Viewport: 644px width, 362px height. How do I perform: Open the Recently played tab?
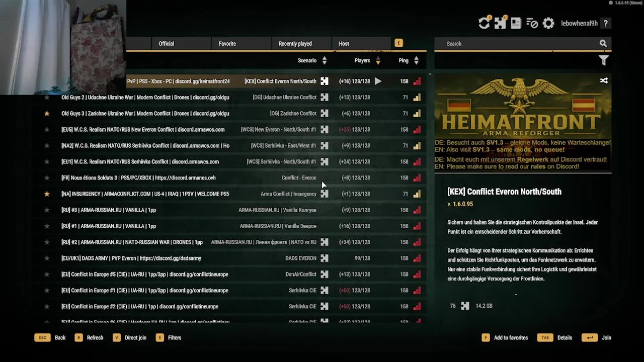pyautogui.click(x=301, y=44)
